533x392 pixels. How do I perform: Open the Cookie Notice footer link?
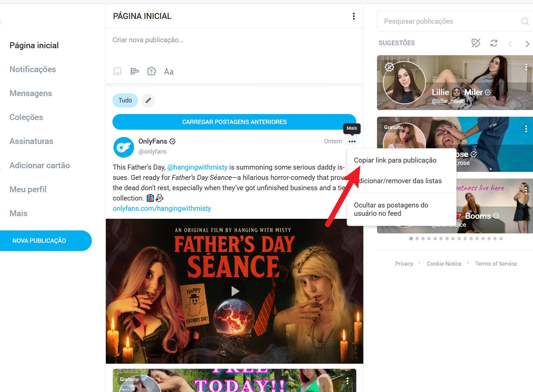(x=444, y=264)
